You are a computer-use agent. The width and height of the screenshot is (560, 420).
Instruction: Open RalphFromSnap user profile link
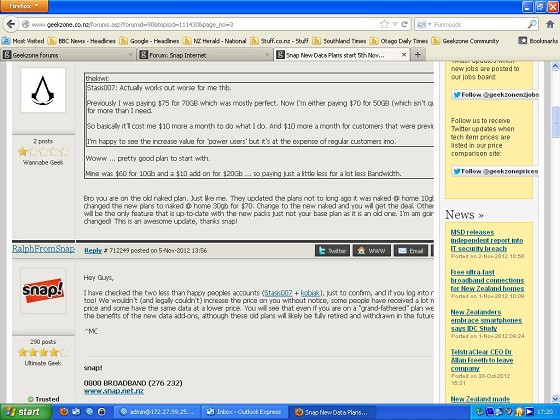(43, 249)
